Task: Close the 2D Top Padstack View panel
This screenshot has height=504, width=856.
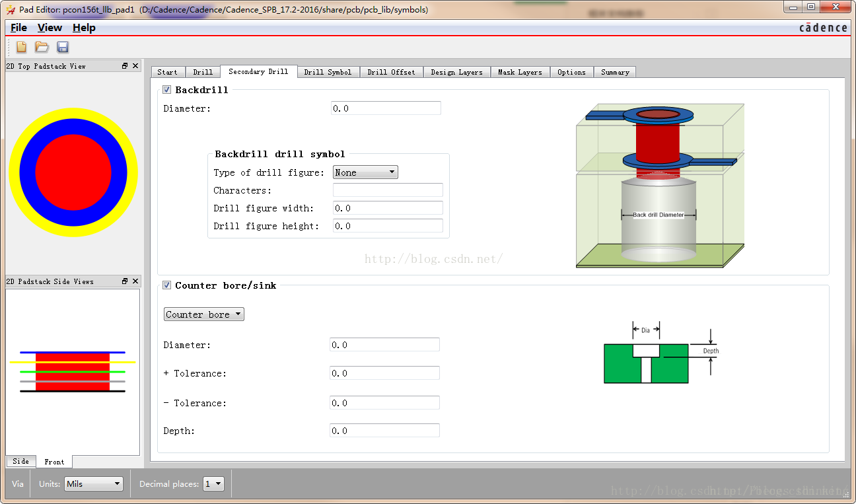Action: (135, 66)
